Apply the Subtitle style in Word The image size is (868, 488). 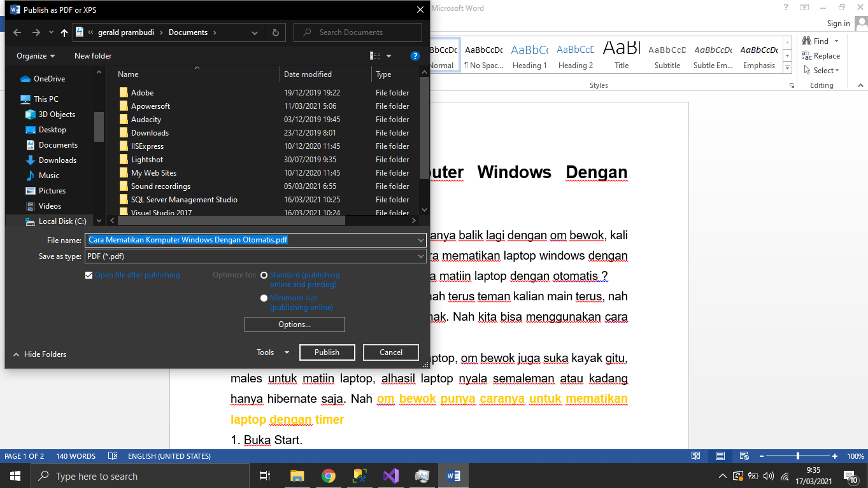point(667,55)
